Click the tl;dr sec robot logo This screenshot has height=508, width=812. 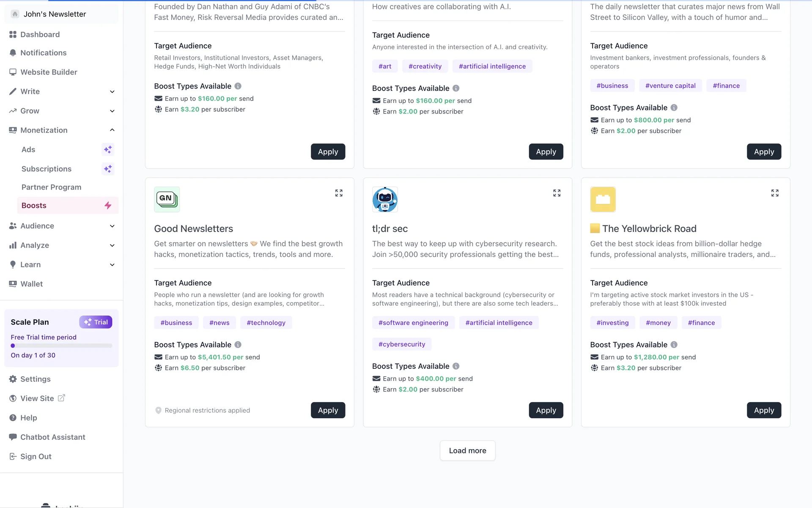click(385, 199)
